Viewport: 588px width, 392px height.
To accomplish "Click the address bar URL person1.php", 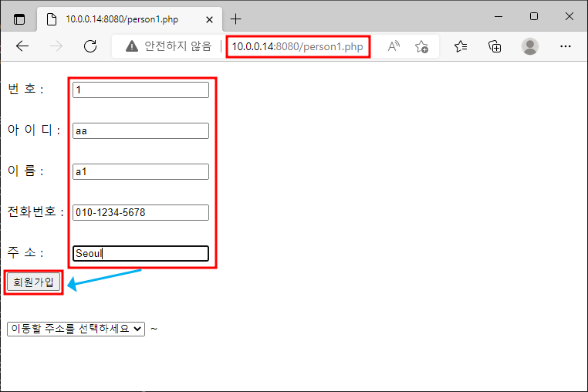I will coord(297,46).
